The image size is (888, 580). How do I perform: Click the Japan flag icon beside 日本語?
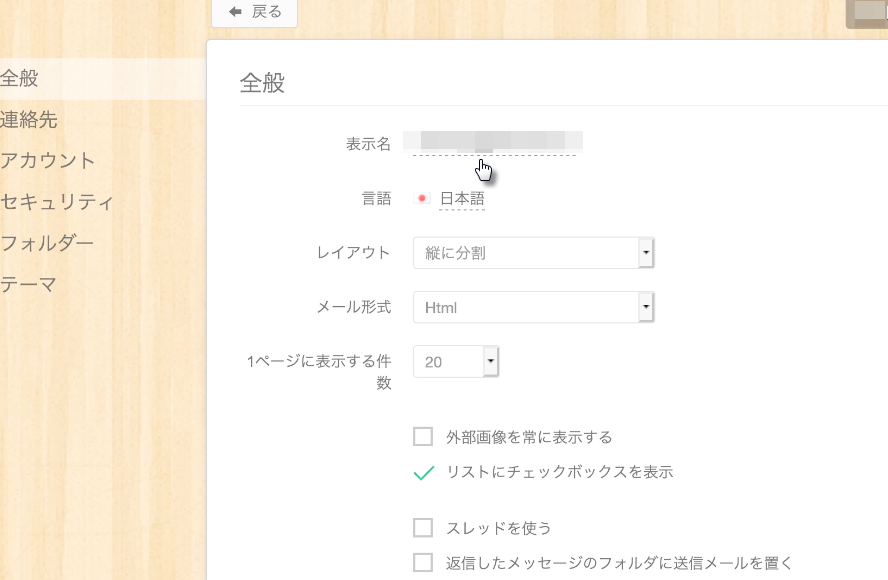coord(422,198)
